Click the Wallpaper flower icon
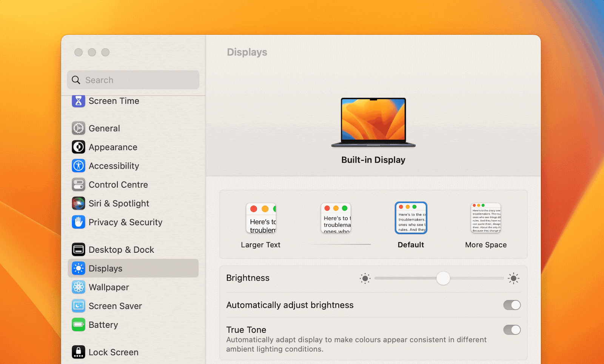Image resolution: width=604 pixels, height=364 pixels. click(x=79, y=287)
